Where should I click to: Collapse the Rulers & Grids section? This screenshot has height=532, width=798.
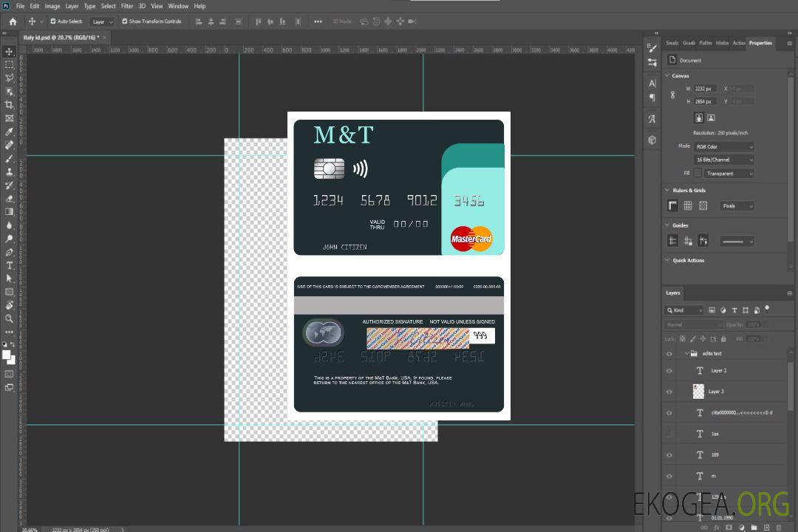(667, 190)
